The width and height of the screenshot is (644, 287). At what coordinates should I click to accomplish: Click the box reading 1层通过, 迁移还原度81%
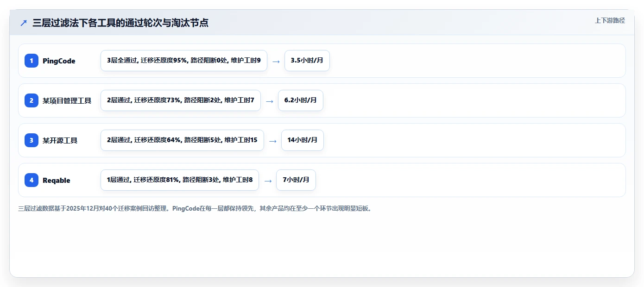[x=180, y=180]
